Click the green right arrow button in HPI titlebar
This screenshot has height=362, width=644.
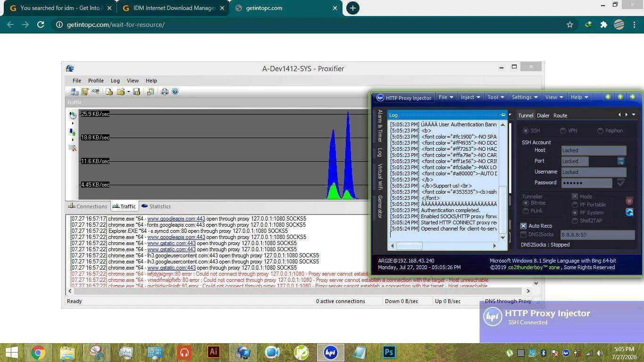(632, 97)
